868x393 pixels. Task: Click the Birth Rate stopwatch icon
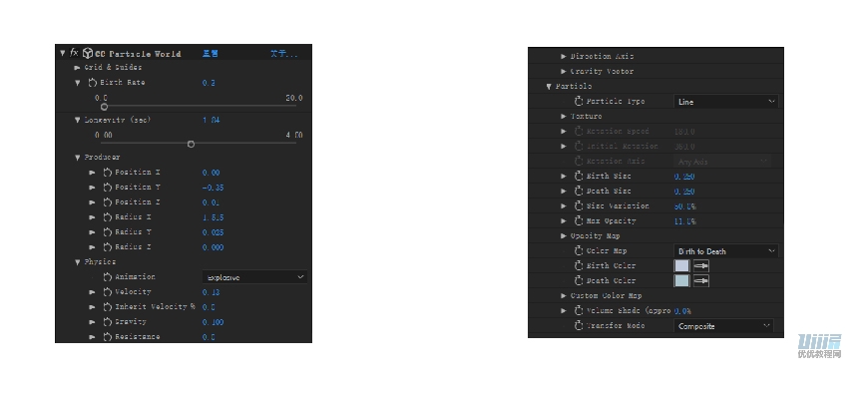(93, 83)
